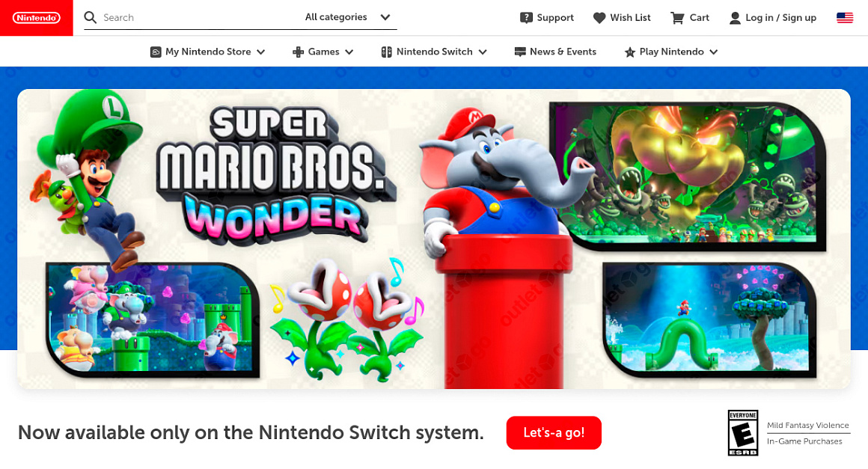Select the US flag region icon
Screen dimensions: 868x469
(x=845, y=18)
